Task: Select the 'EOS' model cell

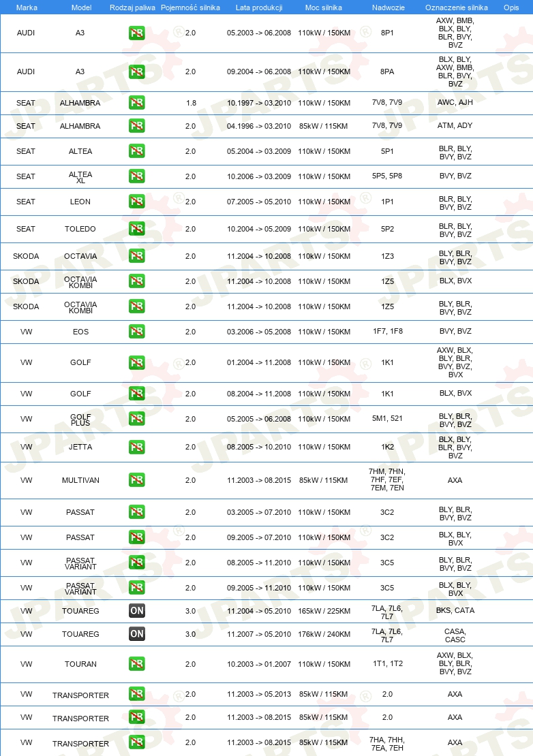Action: (80, 332)
